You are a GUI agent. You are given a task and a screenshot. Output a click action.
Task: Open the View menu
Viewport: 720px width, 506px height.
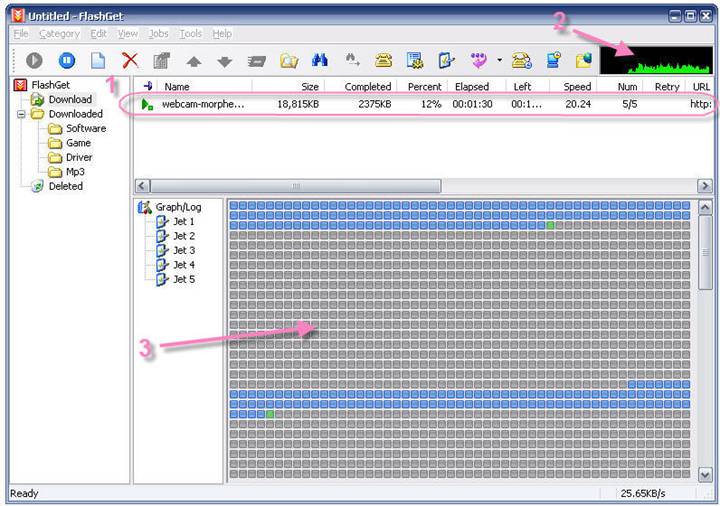(x=128, y=34)
